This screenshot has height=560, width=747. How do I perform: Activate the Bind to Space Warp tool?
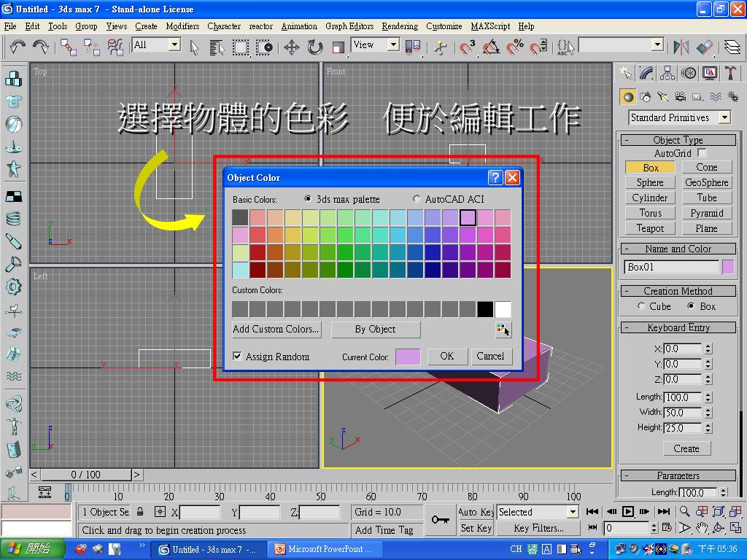tap(115, 47)
